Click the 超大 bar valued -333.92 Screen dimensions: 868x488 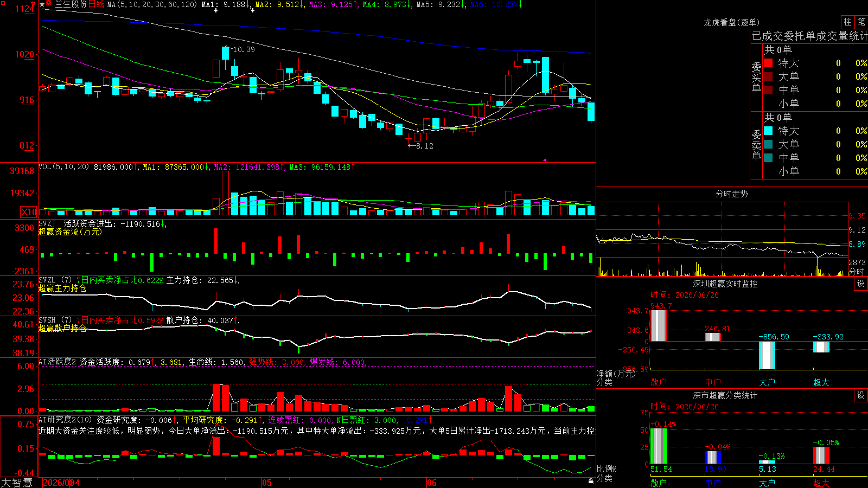[821, 347]
